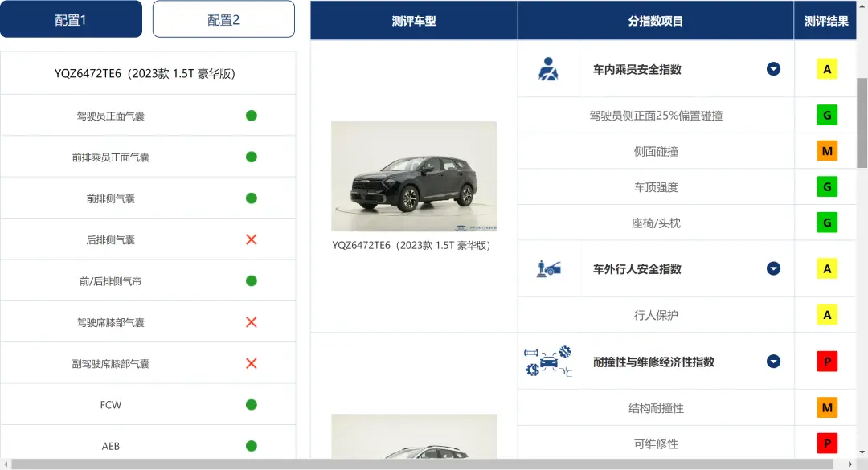Click the green dot for 前排侧气囊
This screenshot has height=470, width=868.
pos(252,198)
